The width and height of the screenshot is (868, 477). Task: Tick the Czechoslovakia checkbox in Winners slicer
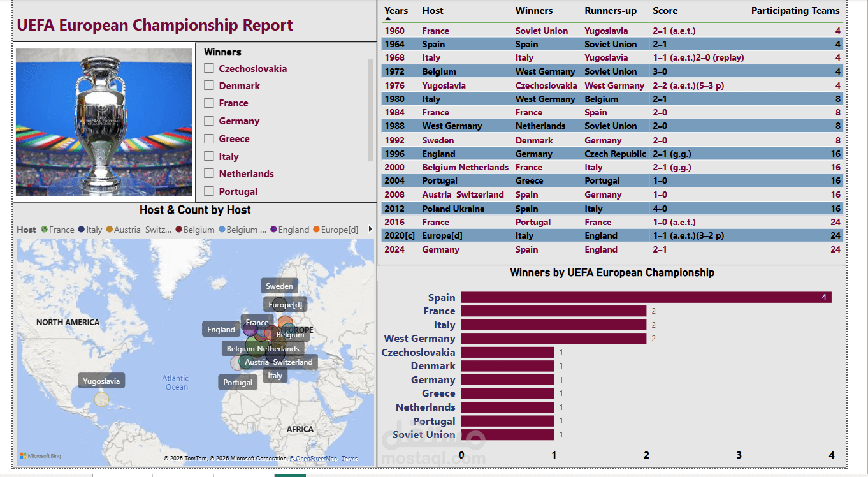[208, 68]
